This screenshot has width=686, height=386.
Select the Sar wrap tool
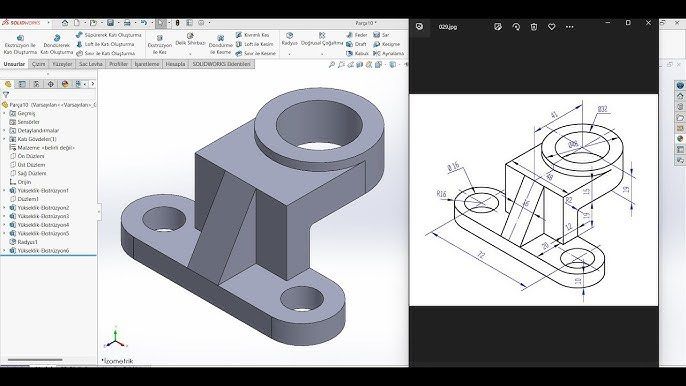point(381,35)
